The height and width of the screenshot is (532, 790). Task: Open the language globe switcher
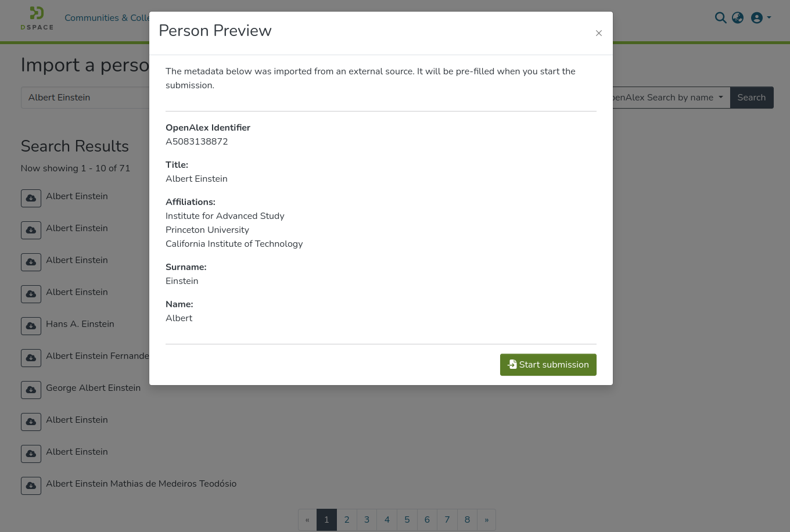point(738,18)
